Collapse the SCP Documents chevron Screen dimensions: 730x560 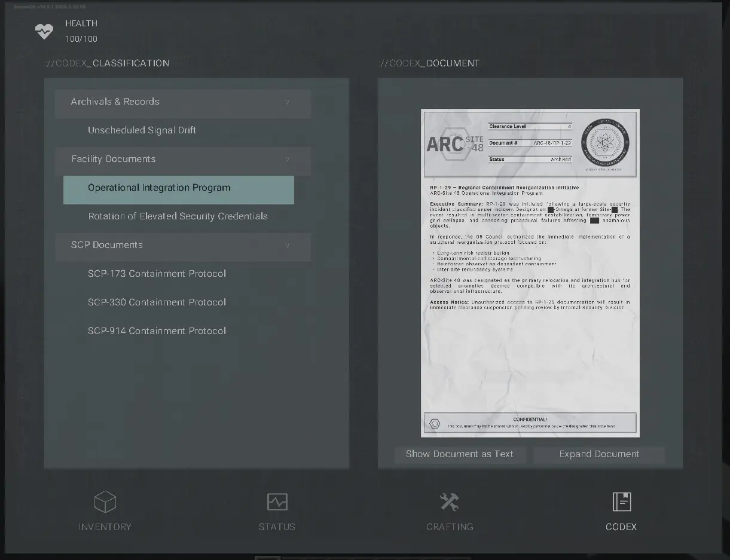tap(287, 246)
